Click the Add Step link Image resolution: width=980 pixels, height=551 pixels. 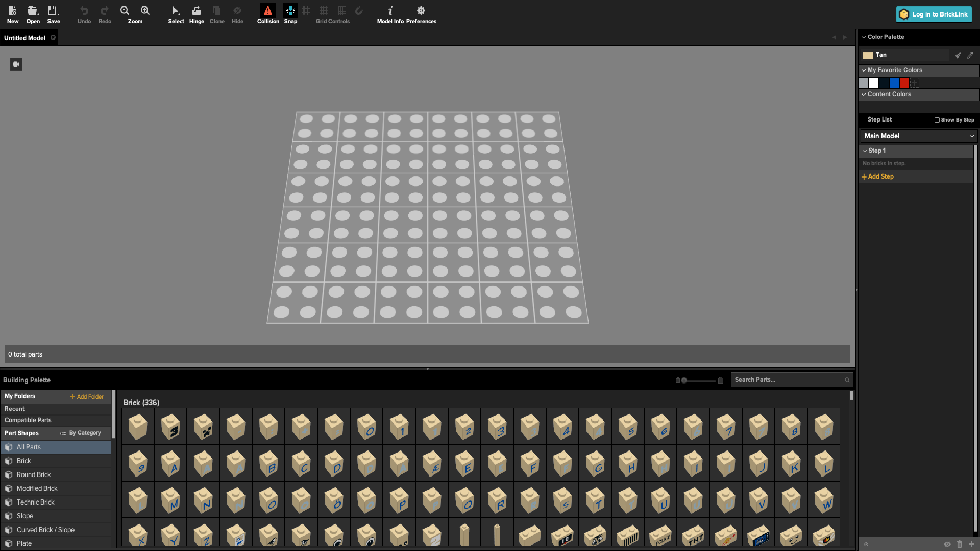tap(878, 177)
